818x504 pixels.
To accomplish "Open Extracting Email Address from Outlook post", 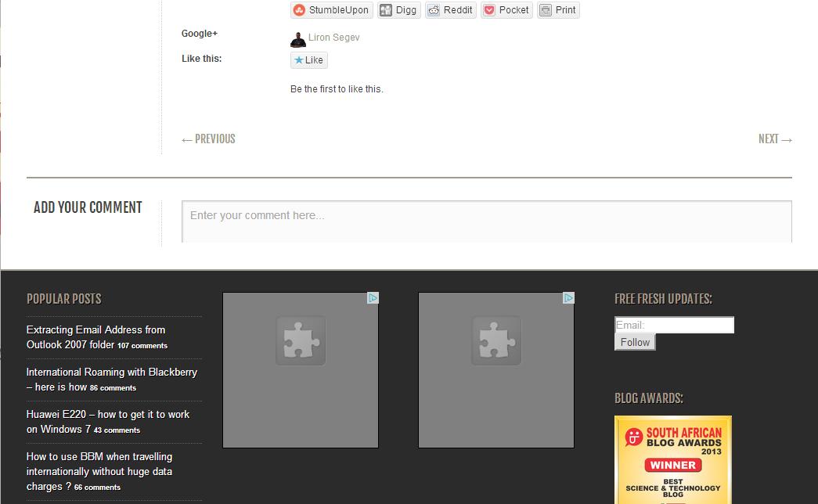I will coord(95,337).
